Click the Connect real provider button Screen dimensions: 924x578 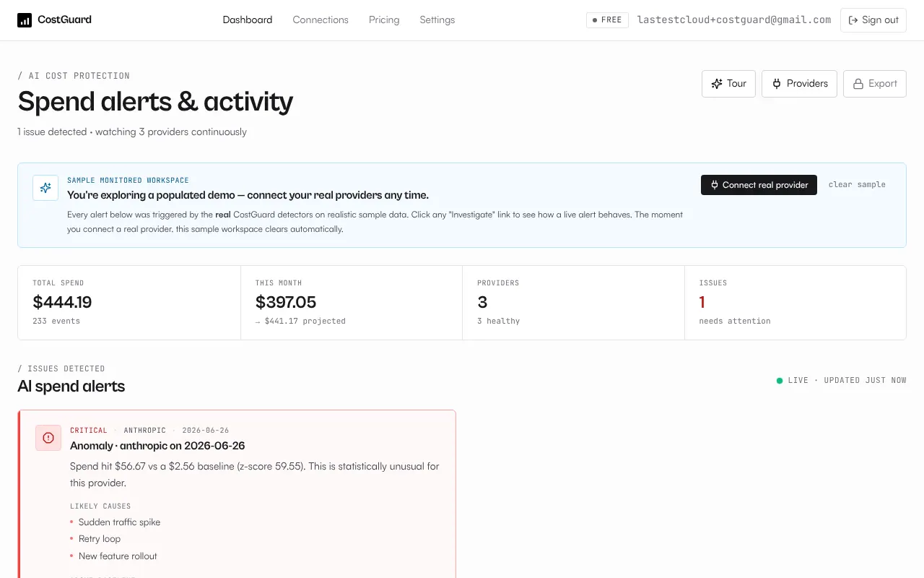pos(759,185)
